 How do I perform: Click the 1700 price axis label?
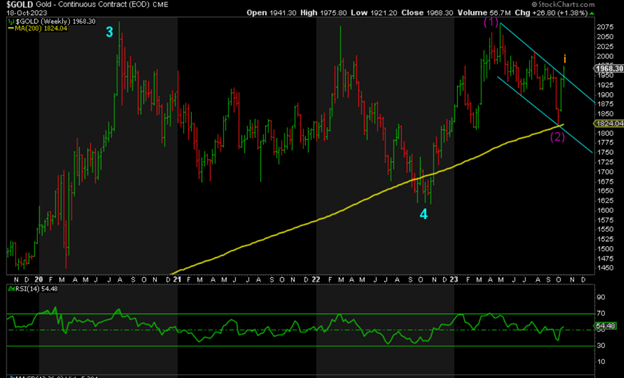point(605,172)
